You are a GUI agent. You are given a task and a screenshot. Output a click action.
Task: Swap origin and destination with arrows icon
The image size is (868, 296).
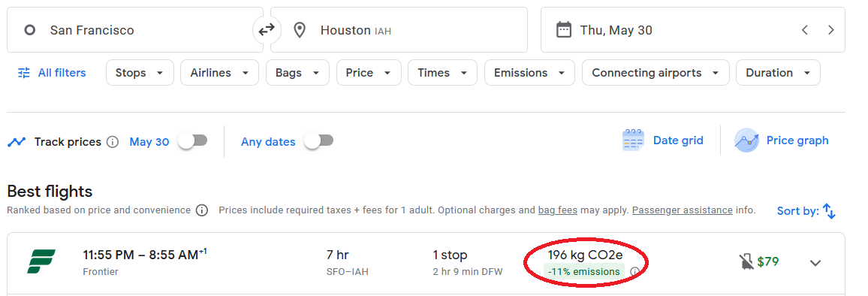click(x=267, y=30)
